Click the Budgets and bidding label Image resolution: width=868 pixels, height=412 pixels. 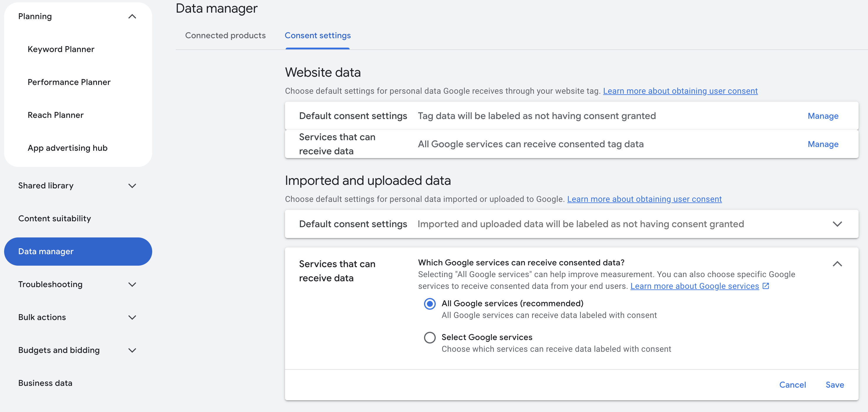tap(59, 350)
